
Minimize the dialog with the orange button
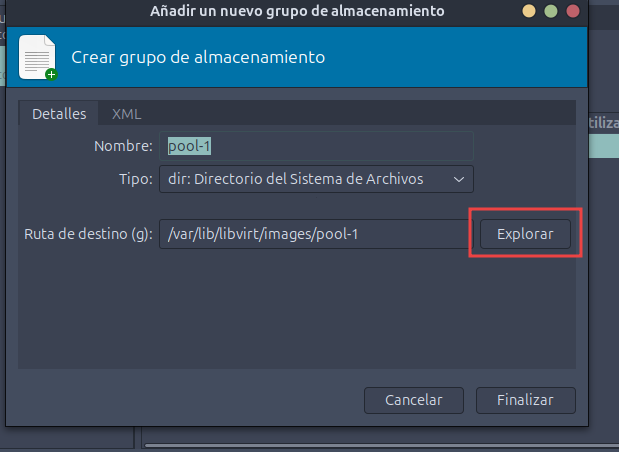(529, 12)
